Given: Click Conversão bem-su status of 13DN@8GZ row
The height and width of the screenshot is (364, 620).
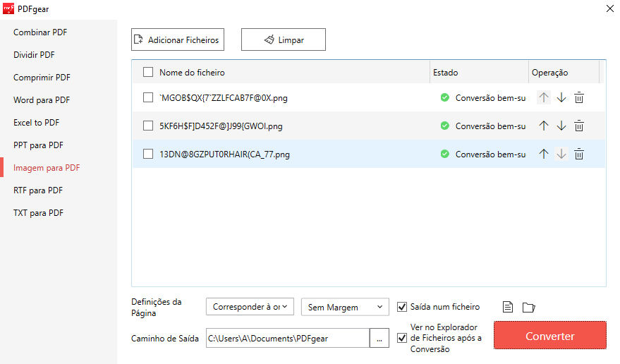Looking at the screenshot, I should pyautogui.click(x=490, y=154).
